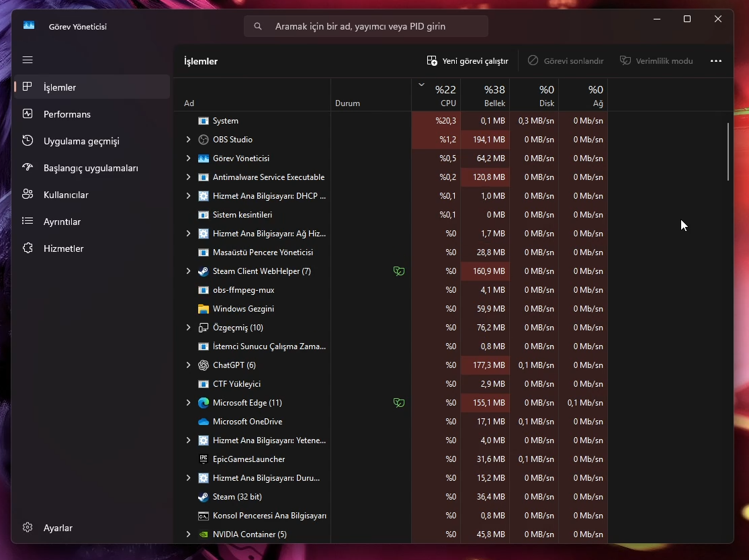749x560 pixels.
Task: Click the Steam Client WebHelper icon
Action: (x=204, y=271)
